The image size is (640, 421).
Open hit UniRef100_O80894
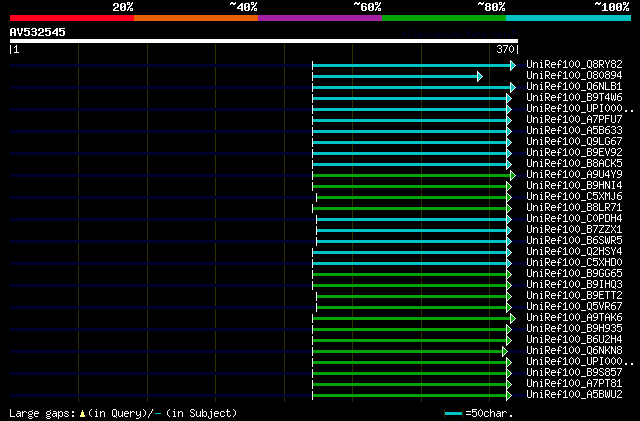point(574,76)
